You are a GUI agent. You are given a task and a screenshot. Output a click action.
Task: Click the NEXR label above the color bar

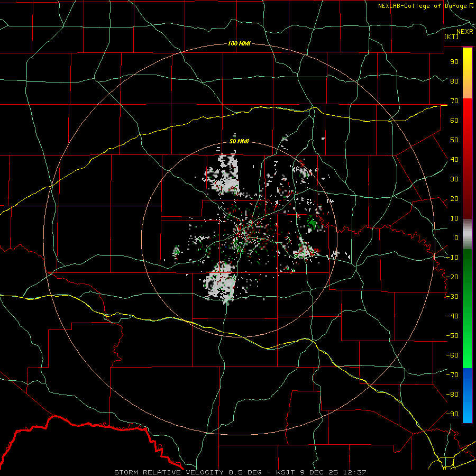[x=465, y=32]
